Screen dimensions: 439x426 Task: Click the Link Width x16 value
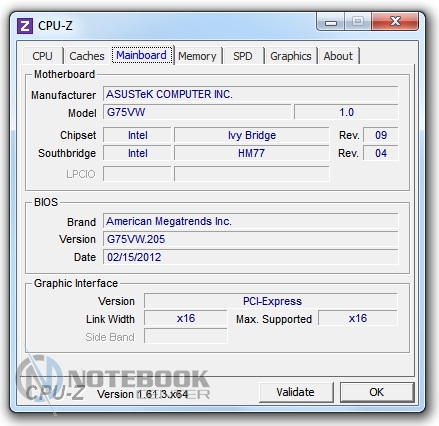(186, 318)
